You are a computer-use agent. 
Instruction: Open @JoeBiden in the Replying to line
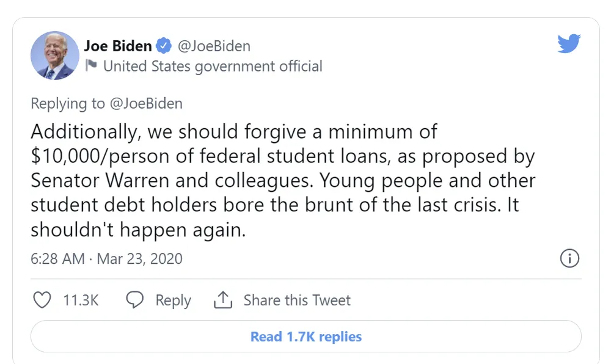click(x=145, y=103)
